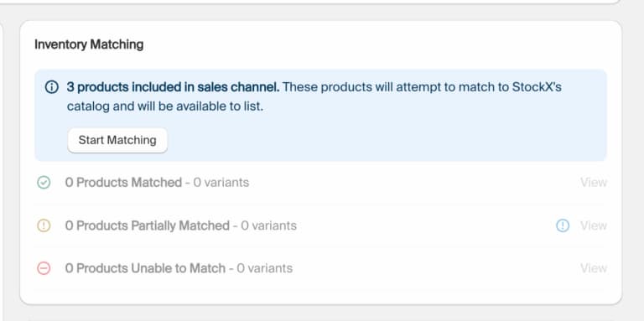Screen dimensions: 644x321
Task: Click 'catalog and will be available to list' text
Action: pos(165,106)
